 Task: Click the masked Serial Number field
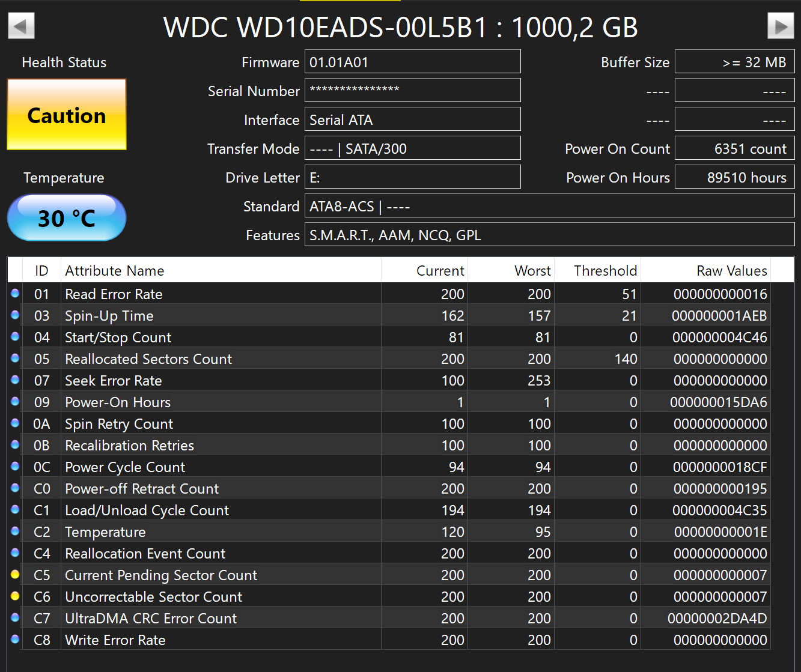[x=413, y=91]
